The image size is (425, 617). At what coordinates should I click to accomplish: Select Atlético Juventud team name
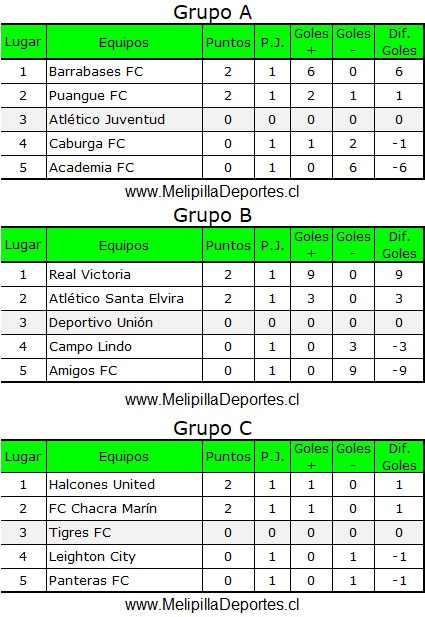[107, 119]
